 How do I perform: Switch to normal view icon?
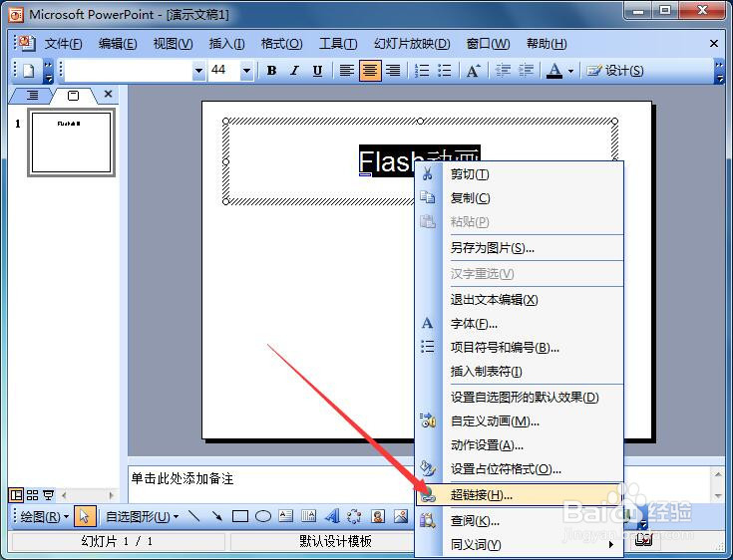(x=16, y=495)
